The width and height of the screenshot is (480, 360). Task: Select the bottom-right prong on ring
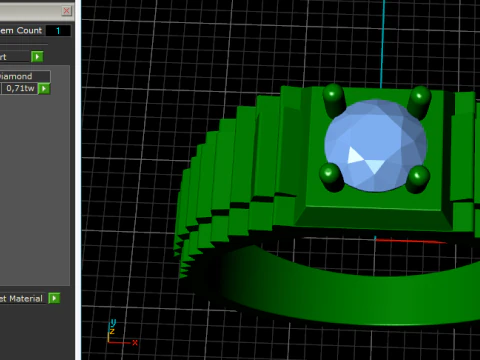pyautogui.click(x=418, y=179)
